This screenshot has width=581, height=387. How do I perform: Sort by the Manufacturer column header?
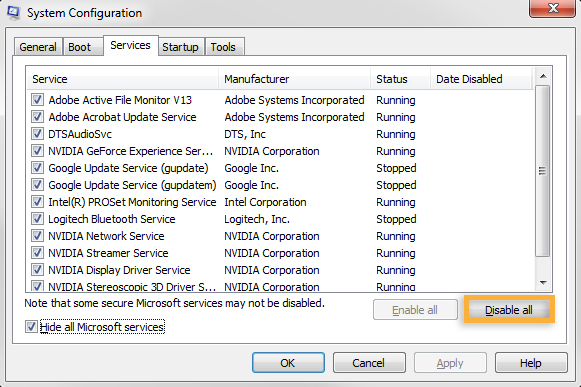(x=295, y=79)
